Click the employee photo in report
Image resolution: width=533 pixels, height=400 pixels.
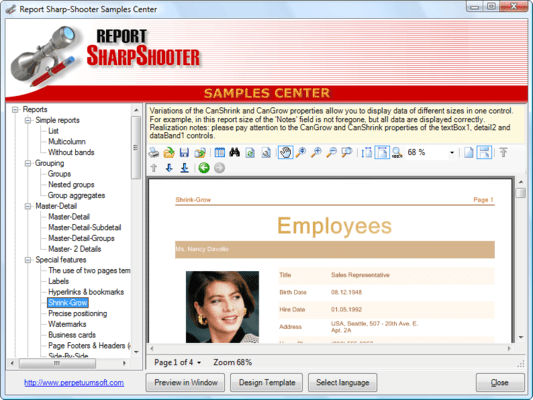click(x=222, y=307)
